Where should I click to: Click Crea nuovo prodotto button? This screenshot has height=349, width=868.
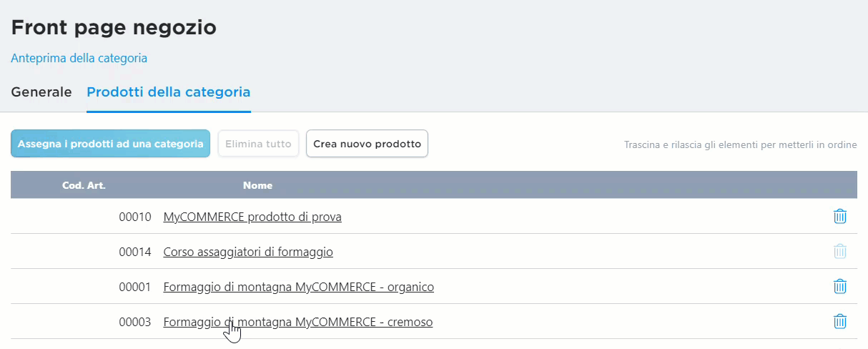367,144
